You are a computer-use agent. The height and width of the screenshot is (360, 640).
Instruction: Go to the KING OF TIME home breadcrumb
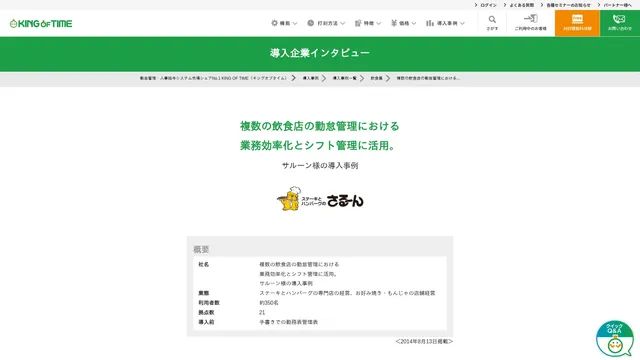tap(213, 78)
